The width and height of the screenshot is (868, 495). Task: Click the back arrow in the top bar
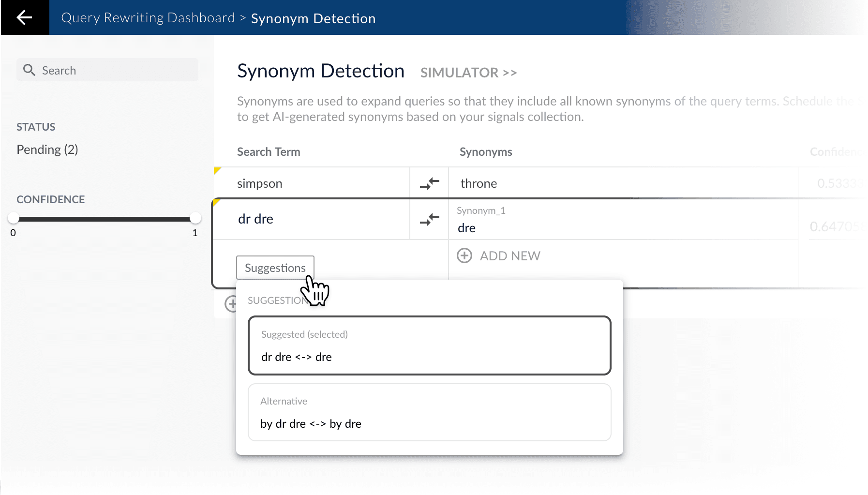[x=24, y=17]
